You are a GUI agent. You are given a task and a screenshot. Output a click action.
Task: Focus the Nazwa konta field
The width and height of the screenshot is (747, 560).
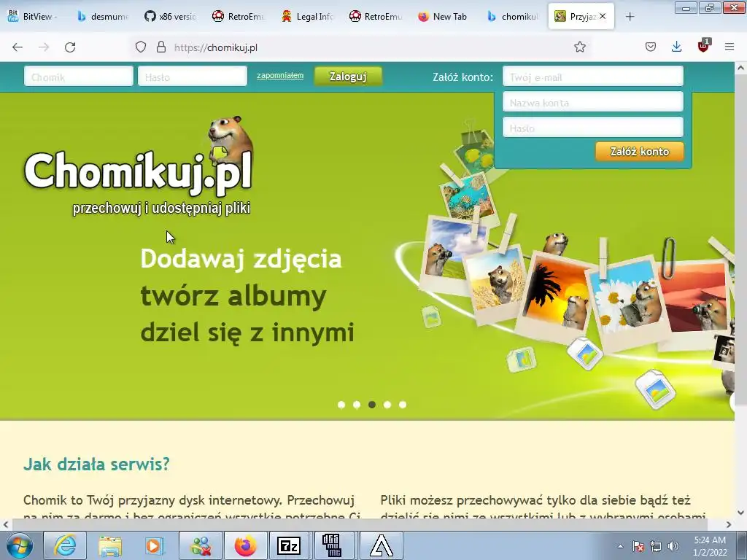click(593, 102)
